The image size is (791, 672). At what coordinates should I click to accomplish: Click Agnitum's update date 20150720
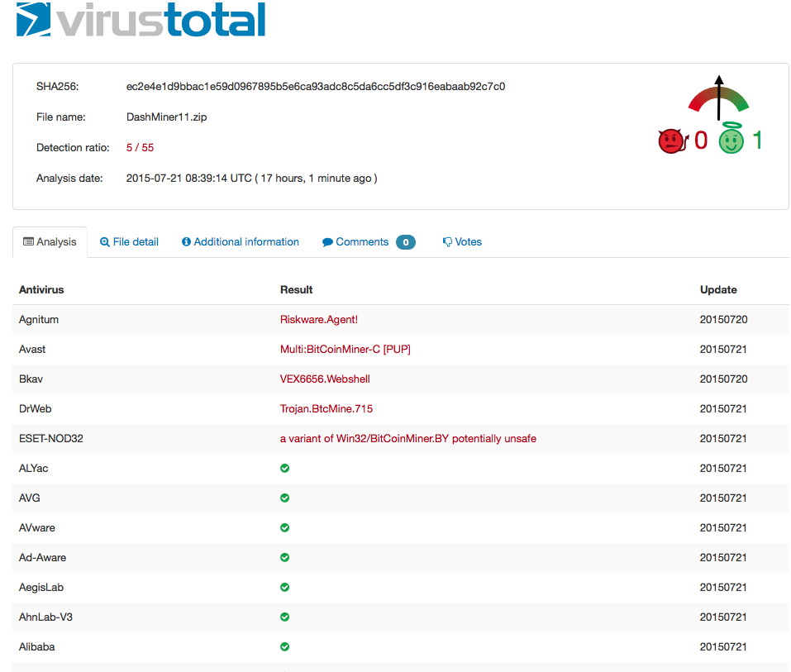point(723,320)
